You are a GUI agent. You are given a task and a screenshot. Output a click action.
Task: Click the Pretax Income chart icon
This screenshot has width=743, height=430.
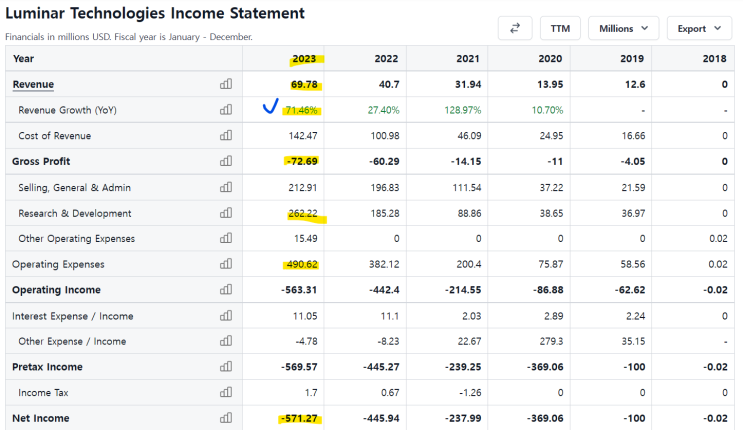[x=225, y=367]
